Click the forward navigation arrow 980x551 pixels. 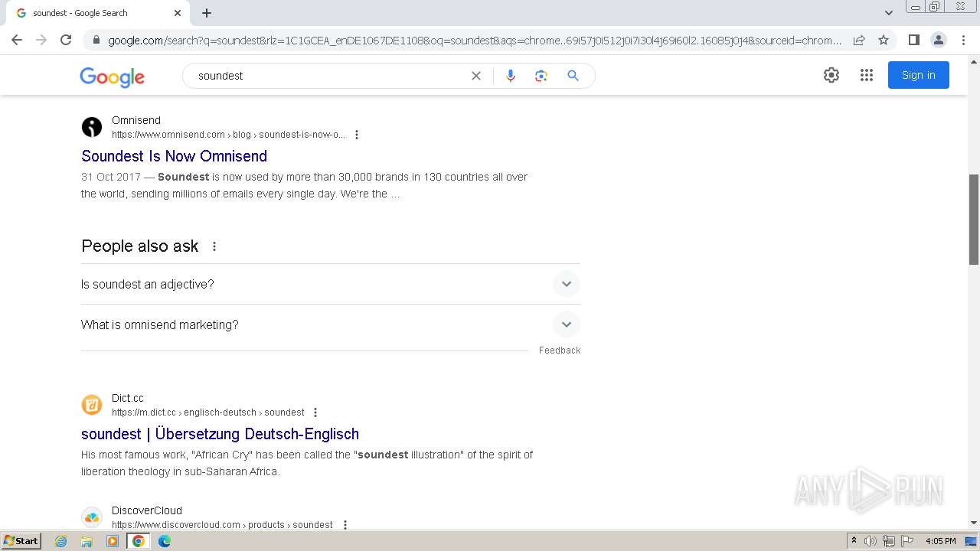click(41, 40)
